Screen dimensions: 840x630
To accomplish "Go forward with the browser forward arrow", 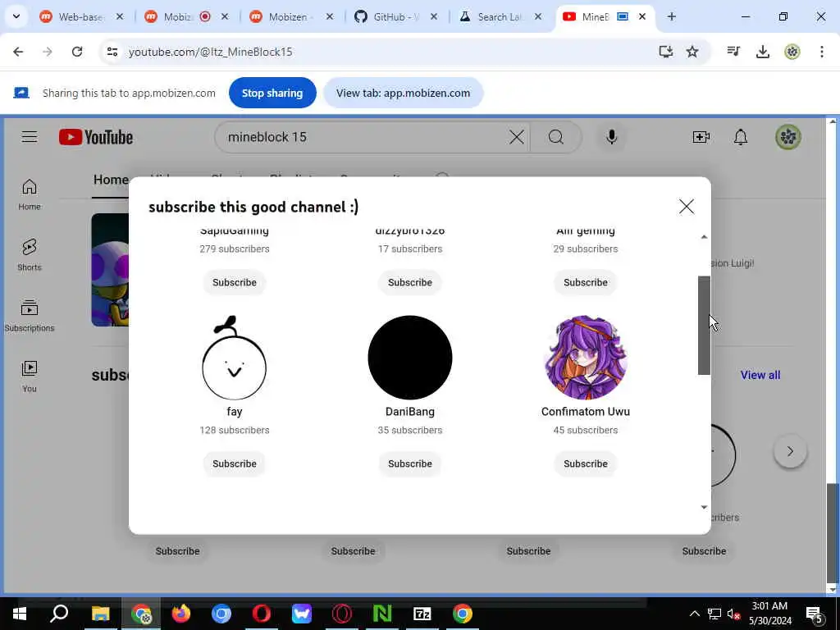I will pos(48,52).
